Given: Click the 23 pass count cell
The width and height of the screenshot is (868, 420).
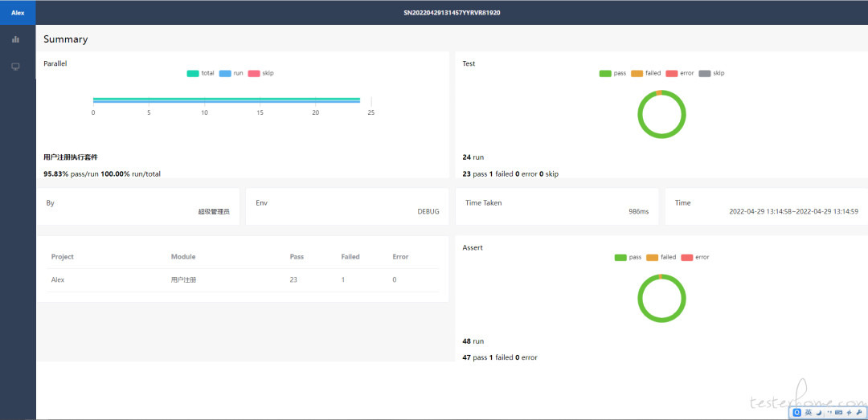Looking at the screenshot, I should (293, 280).
